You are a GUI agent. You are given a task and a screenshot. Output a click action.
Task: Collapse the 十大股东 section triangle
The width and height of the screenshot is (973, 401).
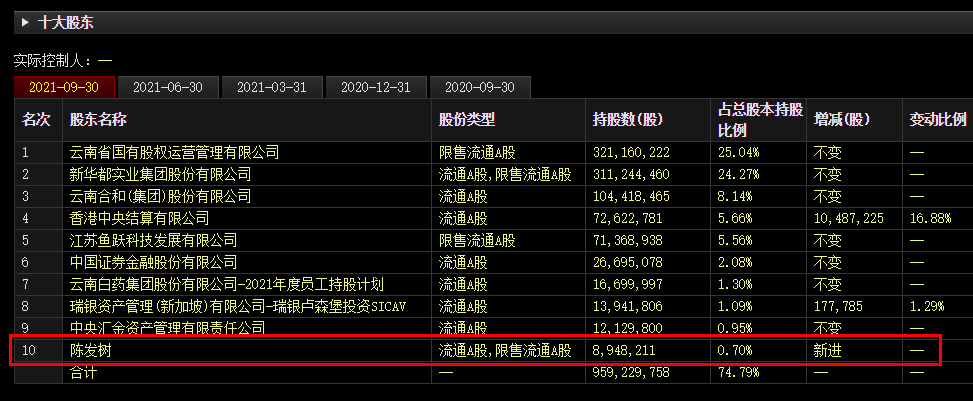pyautogui.click(x=25, y=23)
